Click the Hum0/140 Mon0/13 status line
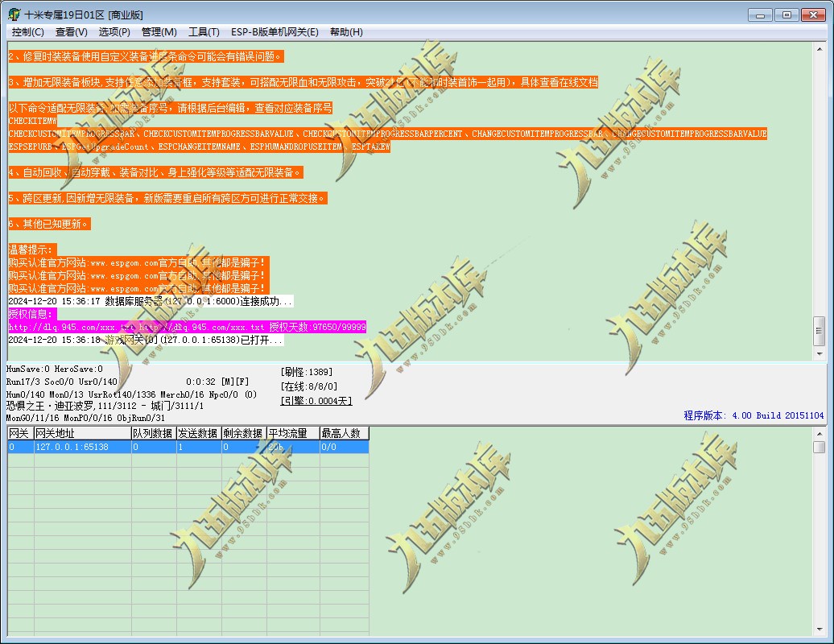The image size is (834, 644). click(x=131, y=394)
